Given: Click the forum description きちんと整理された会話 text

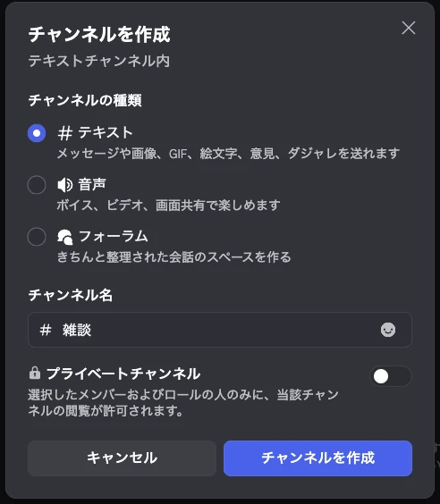Looking at the screenshot, I should tap(174, 257).
